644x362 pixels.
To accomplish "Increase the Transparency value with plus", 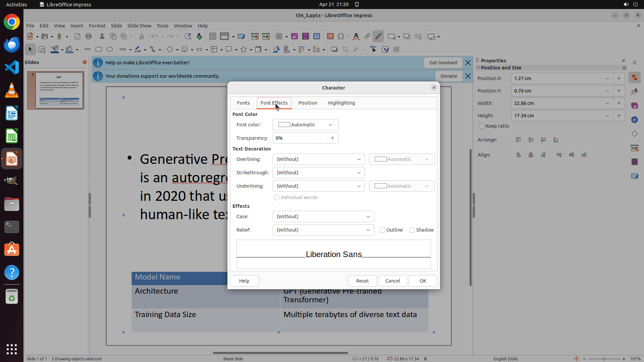I will 332,138.
